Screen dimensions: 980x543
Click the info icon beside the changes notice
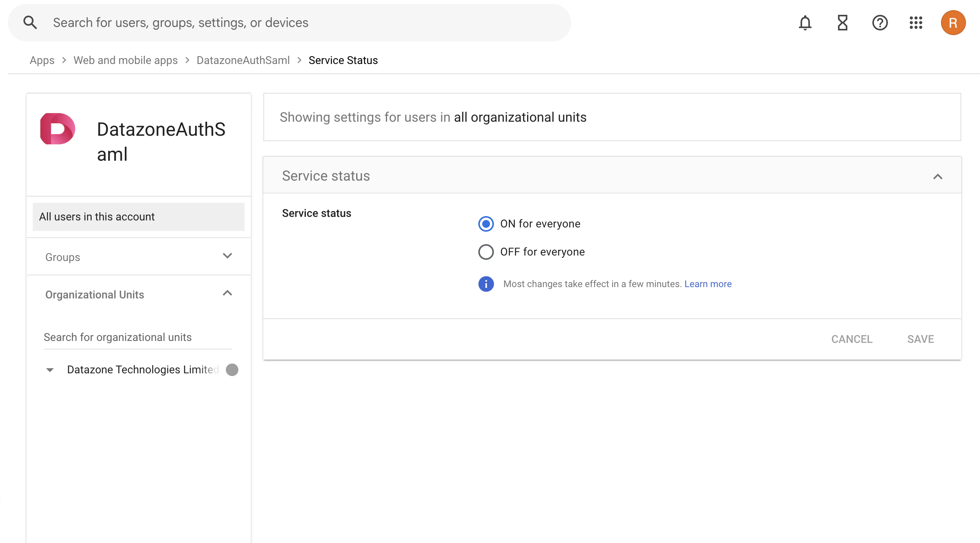(486, 284)
